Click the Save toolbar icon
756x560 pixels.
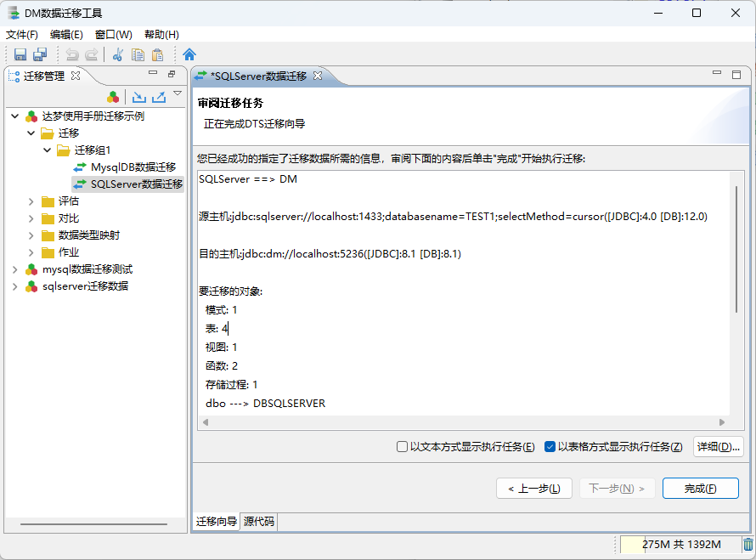(20, 54)
